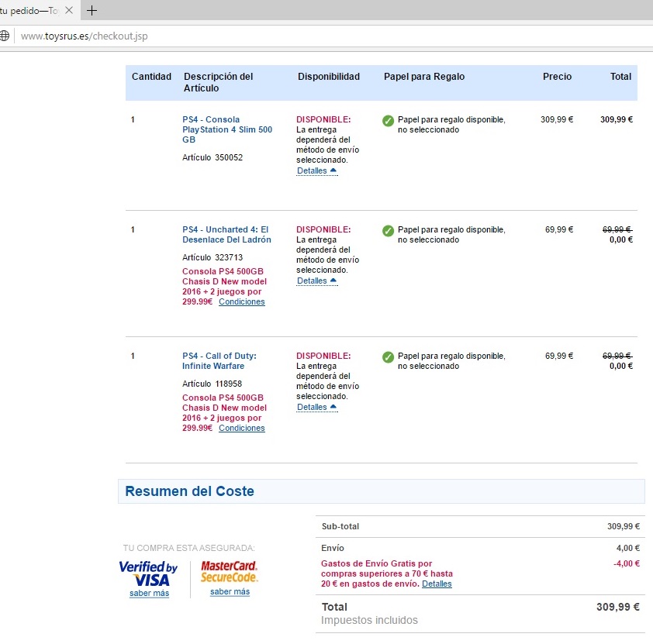Click the globe site info icon
Image resolution: width=653 pixels, height=644 pixels.
pyautogui.click(x=5, y=36)
